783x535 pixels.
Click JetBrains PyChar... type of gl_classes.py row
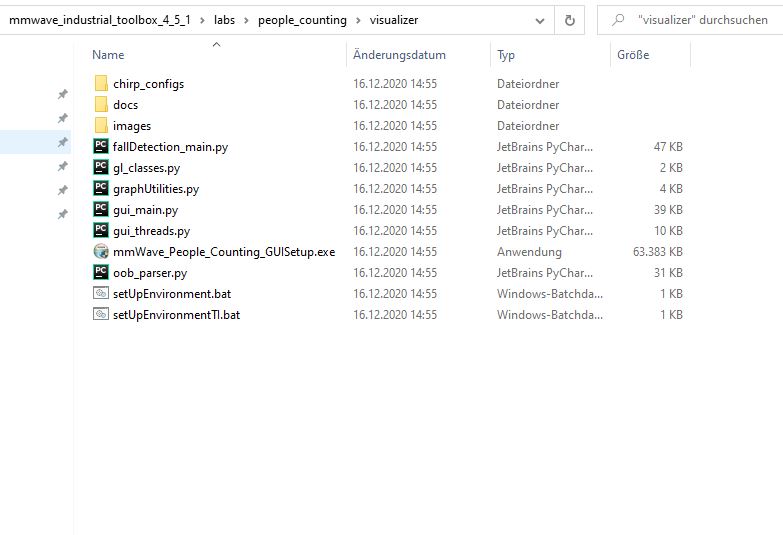click(x=545, y=168)
